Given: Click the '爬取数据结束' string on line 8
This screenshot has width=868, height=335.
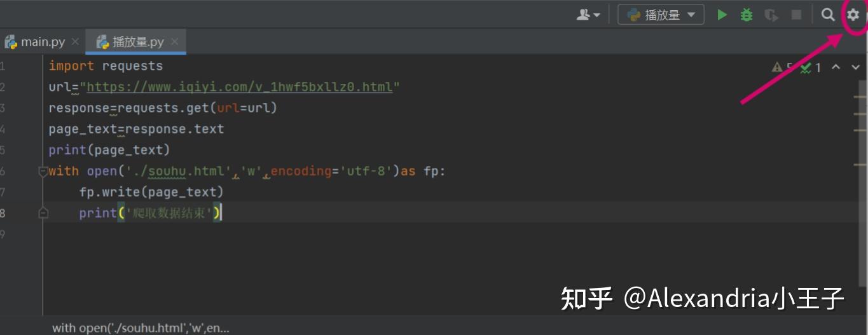Looking at the screenshot, I should (169, 213).
